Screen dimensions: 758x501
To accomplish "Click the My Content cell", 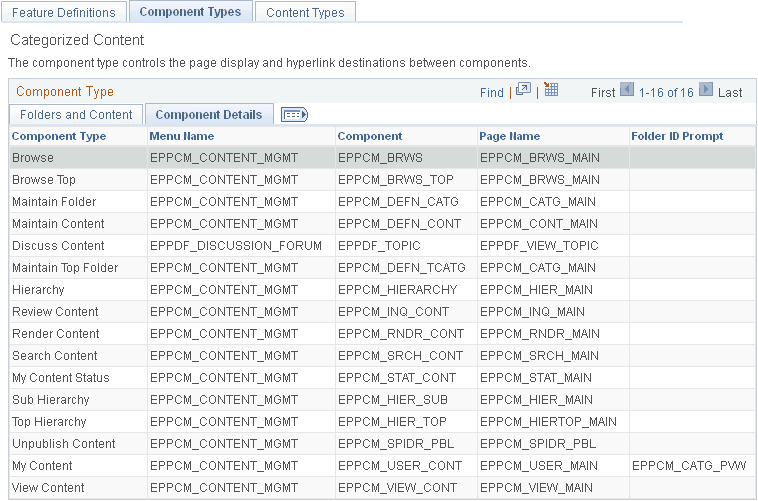I will (x=78, y=466).
